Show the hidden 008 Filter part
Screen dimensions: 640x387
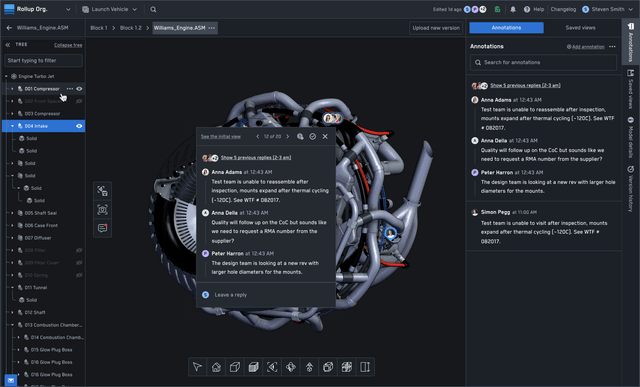pos(79,250)
